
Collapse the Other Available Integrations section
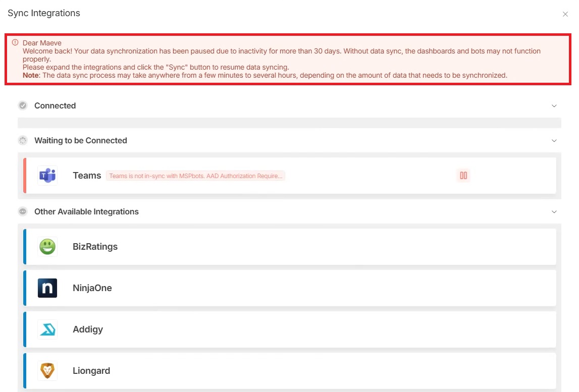click(x=554, y=211)
